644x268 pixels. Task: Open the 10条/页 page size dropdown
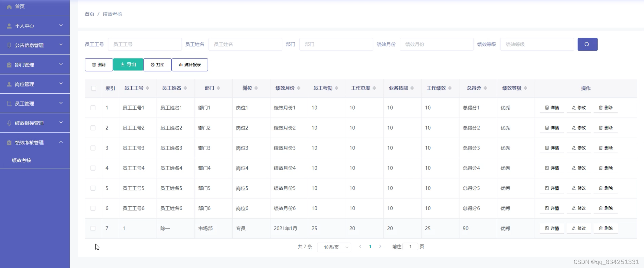click(334, 247)
